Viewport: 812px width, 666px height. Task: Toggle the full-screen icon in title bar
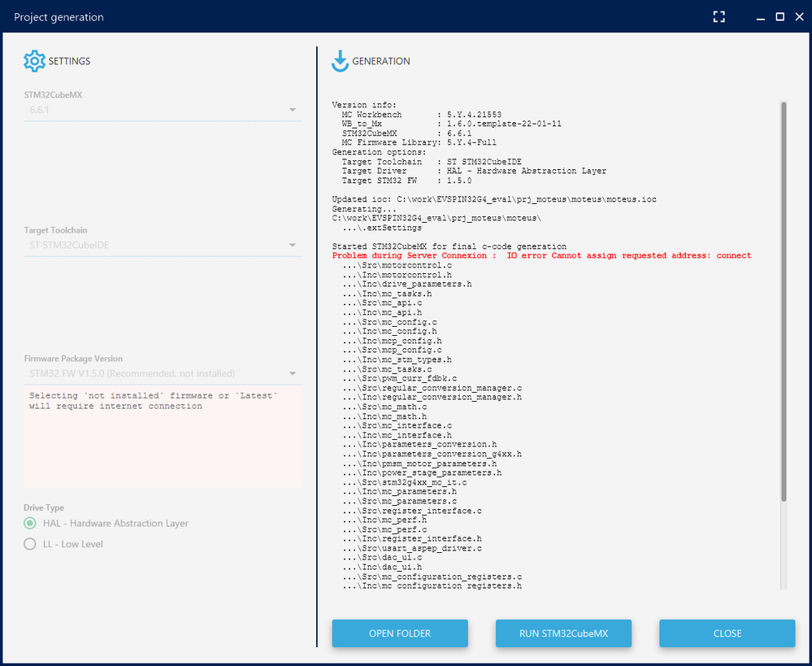(719, 17)
